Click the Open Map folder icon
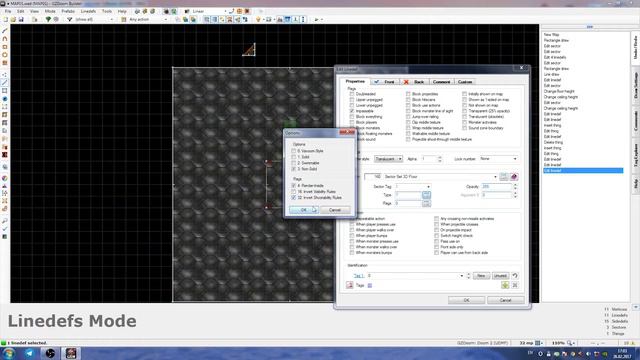The image size is (640, 360). click(x=13, y=19)
